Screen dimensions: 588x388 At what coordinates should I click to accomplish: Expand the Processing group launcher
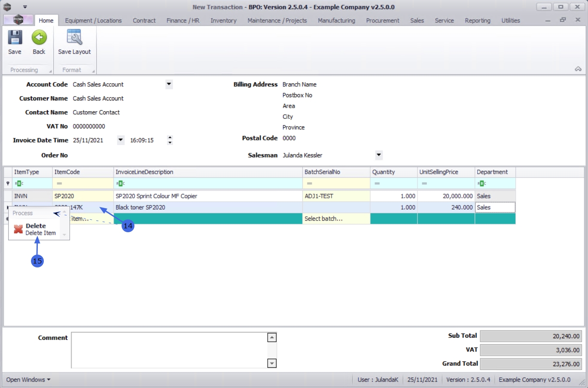coord(50,71)
